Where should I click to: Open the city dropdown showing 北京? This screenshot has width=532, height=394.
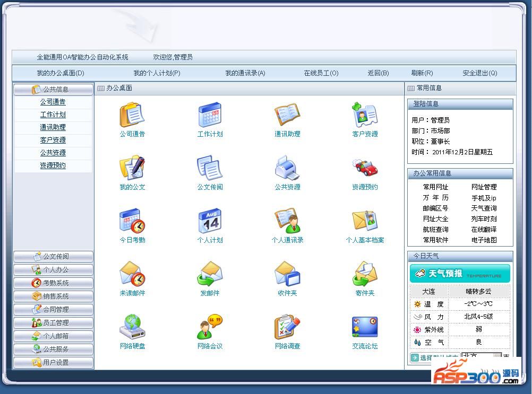pyautogui.click(x=497, y=356)
